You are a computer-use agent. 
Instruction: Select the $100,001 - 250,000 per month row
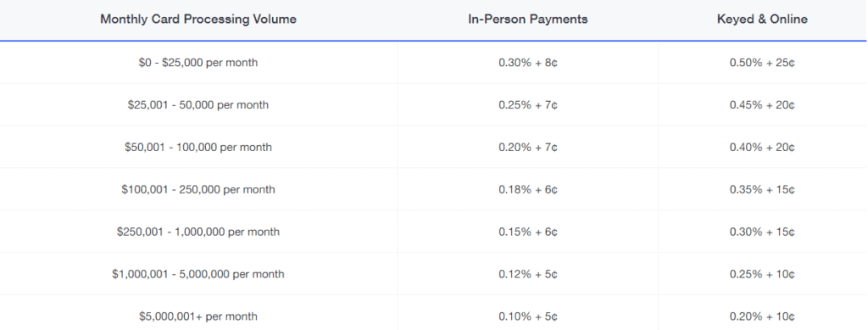433,189
